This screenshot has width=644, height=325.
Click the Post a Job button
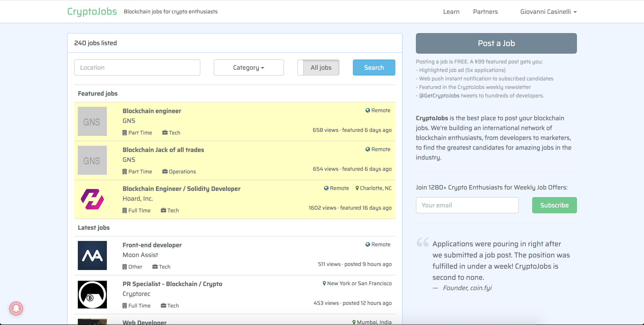pos(496,43)
